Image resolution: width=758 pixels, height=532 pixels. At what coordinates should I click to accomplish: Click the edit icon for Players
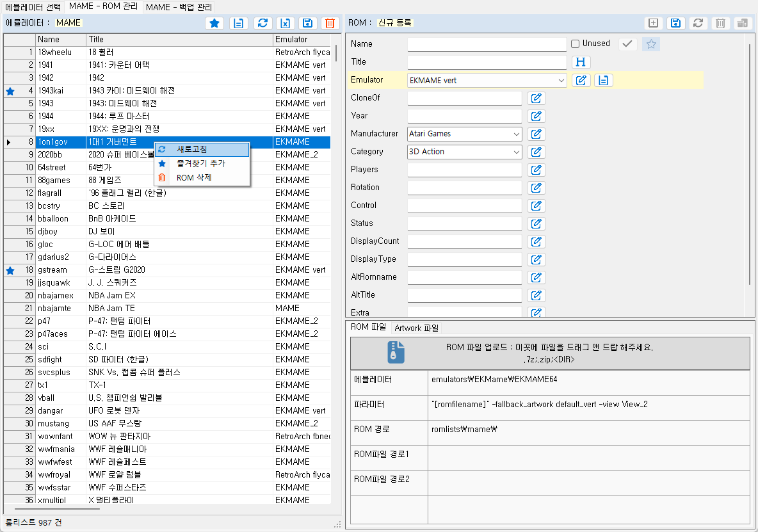[x=536, y=170]
